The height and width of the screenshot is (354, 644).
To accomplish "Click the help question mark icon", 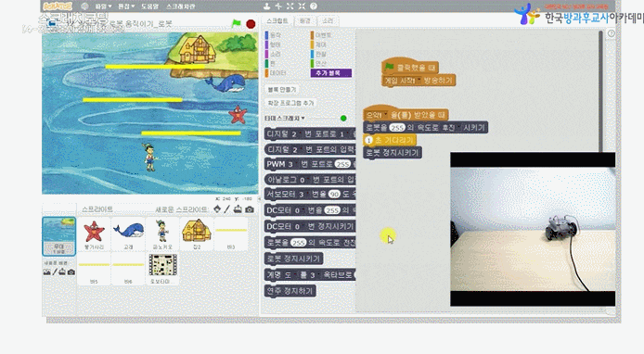I will click(314, 6).
